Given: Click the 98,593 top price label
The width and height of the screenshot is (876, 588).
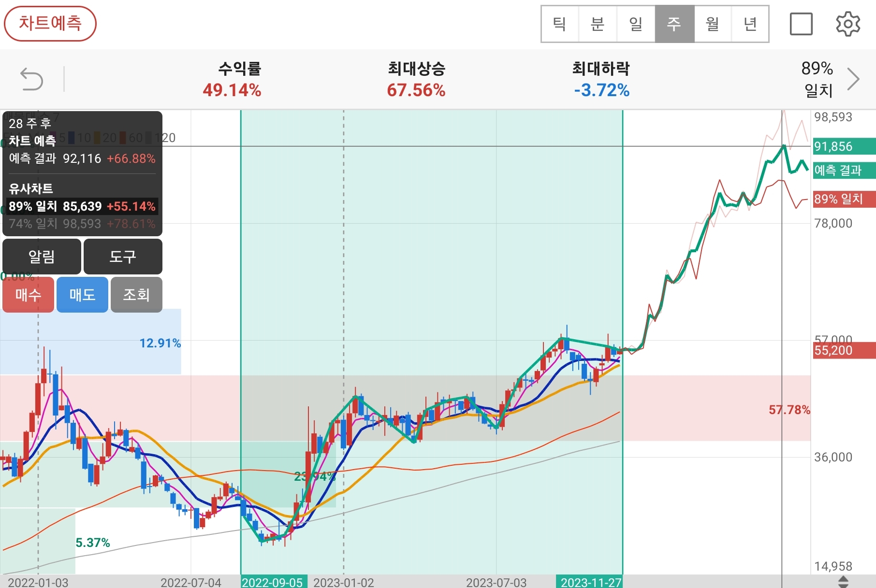Looking at the screenshot, I should click(x=833, y=117).
